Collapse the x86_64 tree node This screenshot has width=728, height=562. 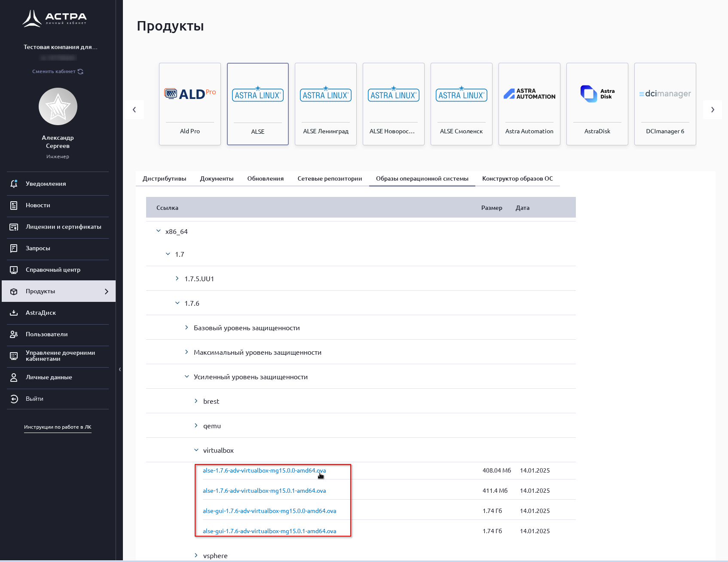point(158,231)
